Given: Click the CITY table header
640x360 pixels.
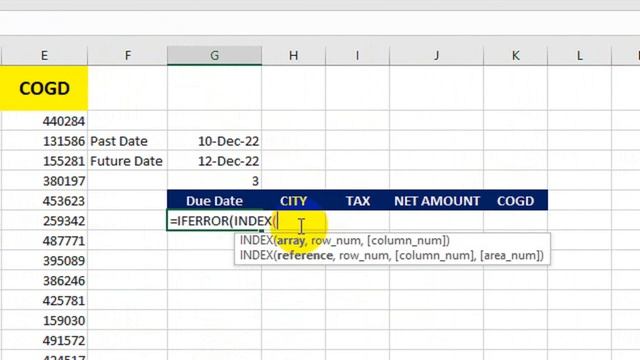Looking at the screenshot, I should 293,201.
